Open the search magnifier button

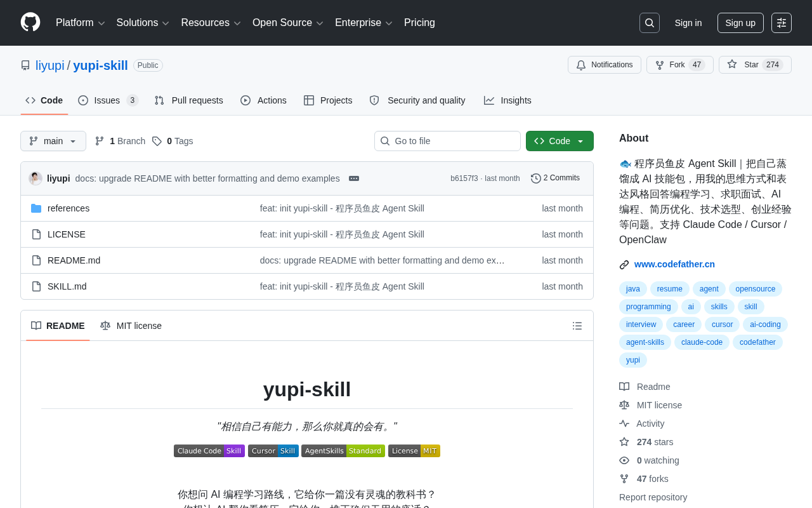650,23
